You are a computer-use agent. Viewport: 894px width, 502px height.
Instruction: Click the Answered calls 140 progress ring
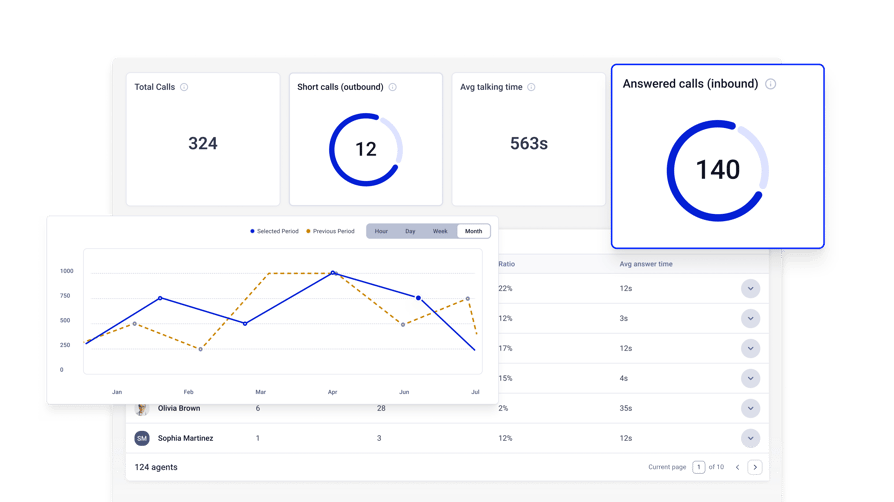tap(717, 171)
